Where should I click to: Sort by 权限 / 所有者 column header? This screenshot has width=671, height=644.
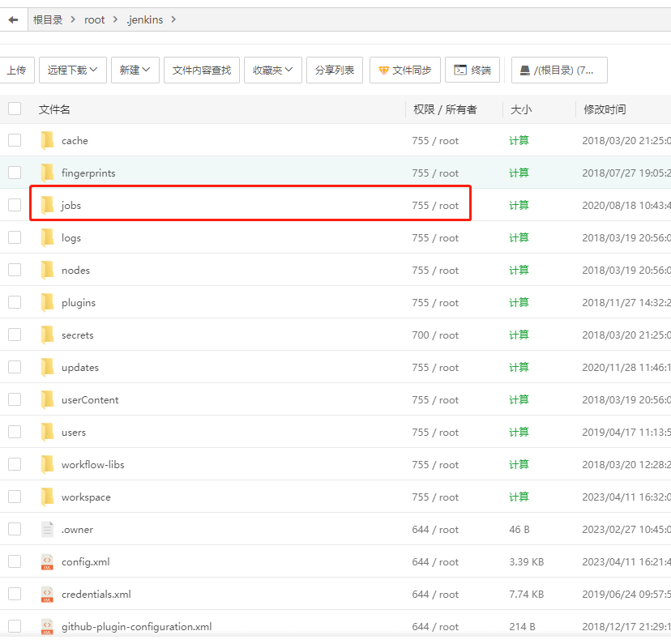445,109
